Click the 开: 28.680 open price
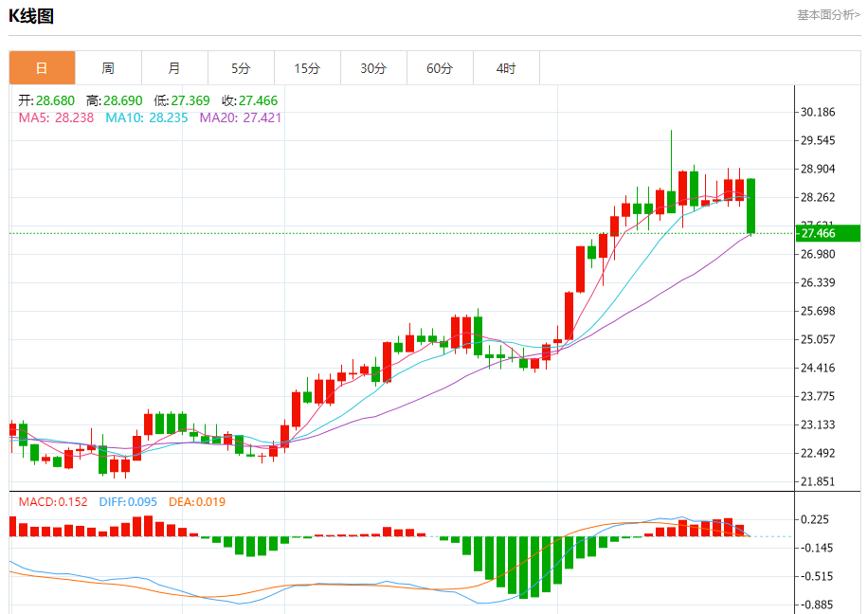This screenshot has width=868, height=614. tap(46, 100)
